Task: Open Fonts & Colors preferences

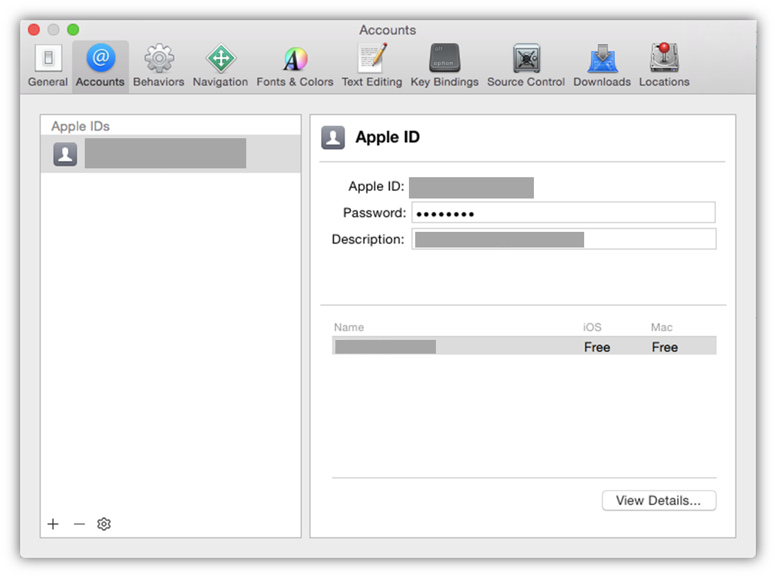Action: click(x=295, y=66)
